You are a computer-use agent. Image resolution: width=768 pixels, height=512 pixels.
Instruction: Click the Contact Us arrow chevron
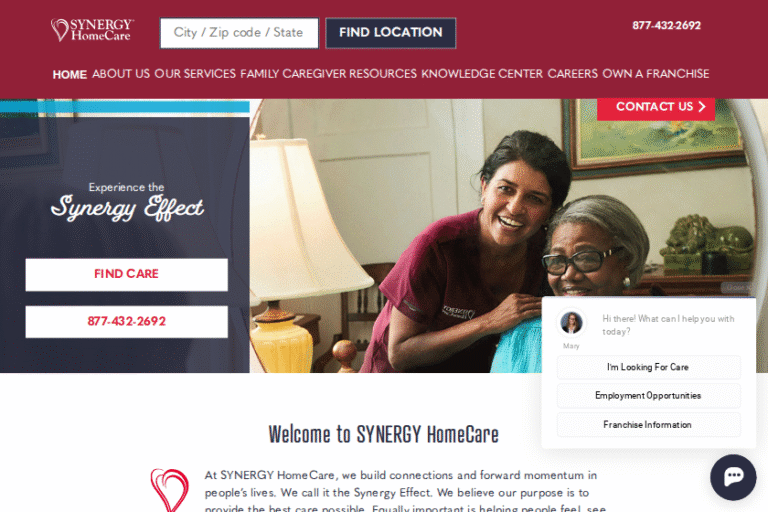(702, 107)
